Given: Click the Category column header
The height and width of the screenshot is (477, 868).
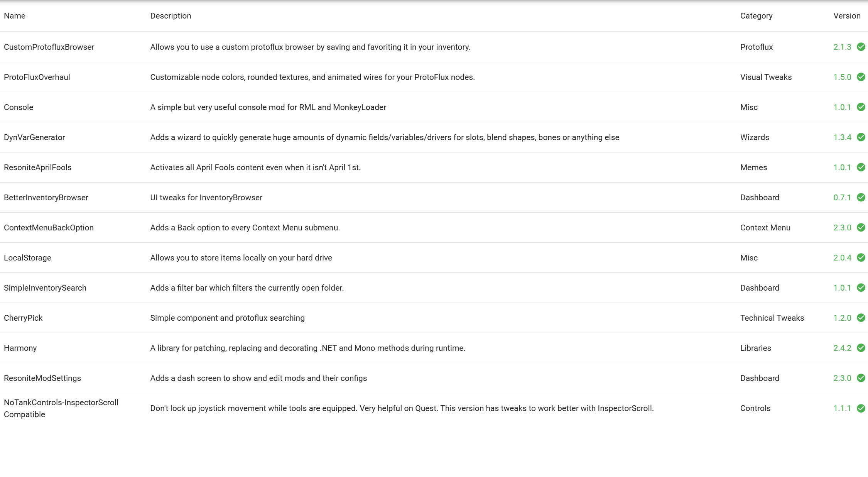Looking at the screenshot, I should (x=756, y=16).
